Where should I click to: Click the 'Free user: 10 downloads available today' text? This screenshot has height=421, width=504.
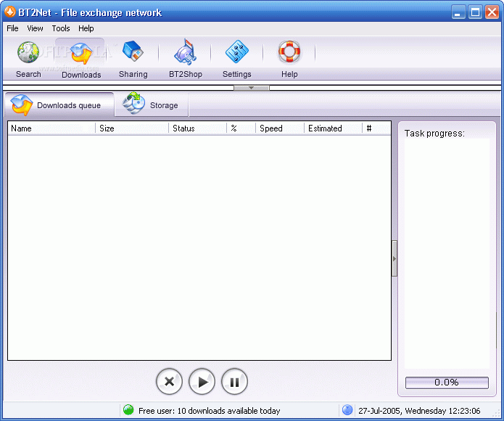(x=210, y=411)
